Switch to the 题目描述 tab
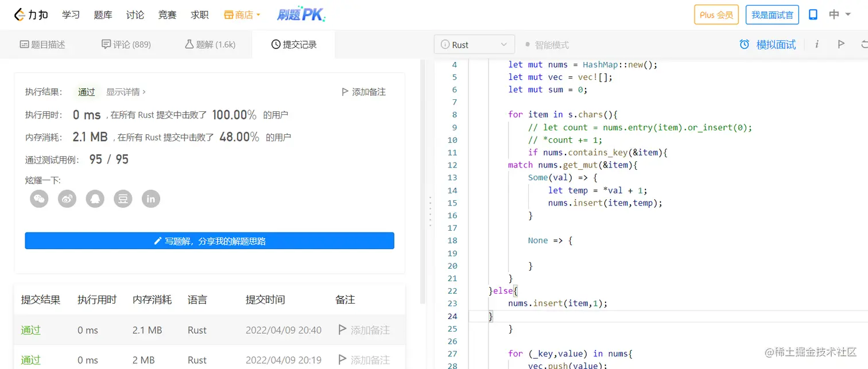The width and height of the screenshot is (868, 369). pos(42,44)
